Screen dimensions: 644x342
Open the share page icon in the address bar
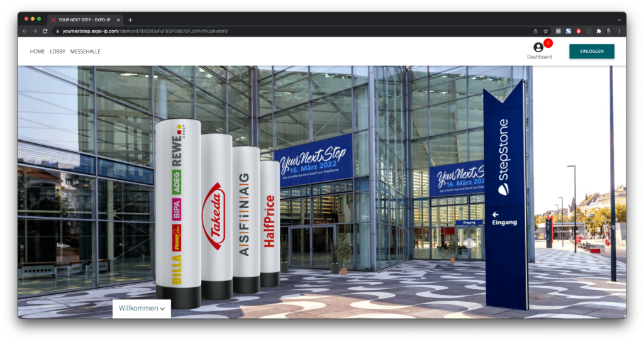[536, 31]
